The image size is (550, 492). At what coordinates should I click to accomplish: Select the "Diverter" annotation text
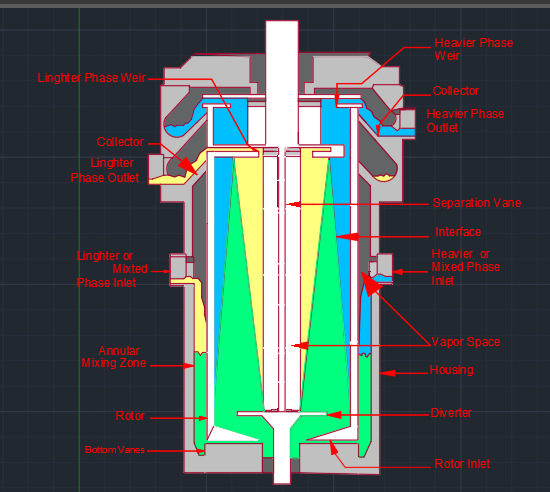[x=451, y=413]
